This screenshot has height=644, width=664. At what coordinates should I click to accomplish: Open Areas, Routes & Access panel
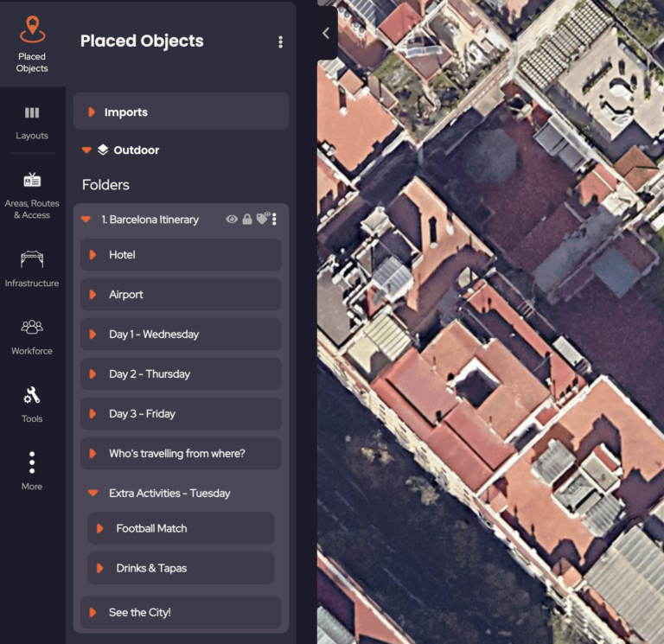pyautogui.click(x=32, y=194)
